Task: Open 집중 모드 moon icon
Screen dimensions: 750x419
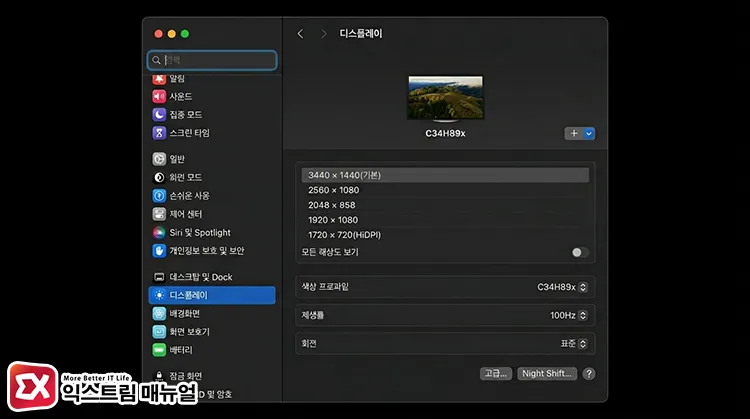Action: click(x=159, y=114)
